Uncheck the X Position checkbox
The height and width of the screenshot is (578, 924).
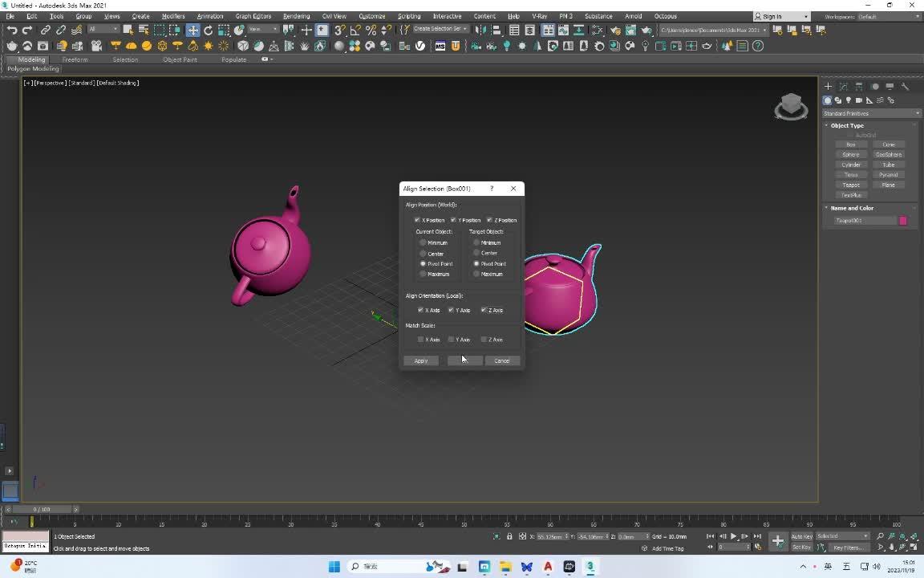coord(417,220)
